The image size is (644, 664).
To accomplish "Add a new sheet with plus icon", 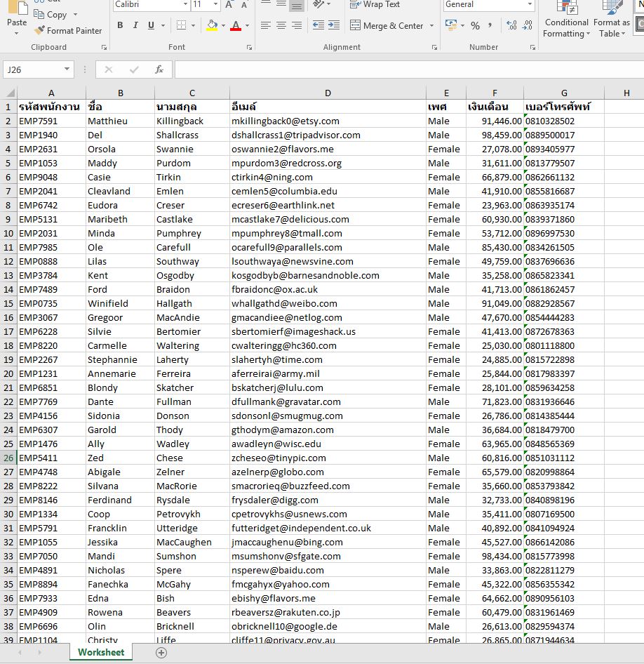I will point(161,653).
